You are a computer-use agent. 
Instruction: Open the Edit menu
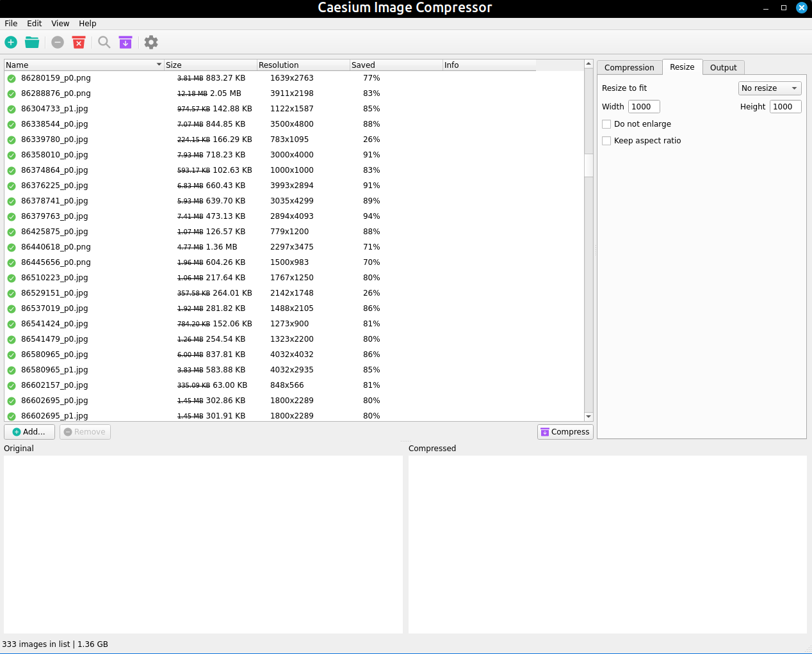[x=35, y=24]
